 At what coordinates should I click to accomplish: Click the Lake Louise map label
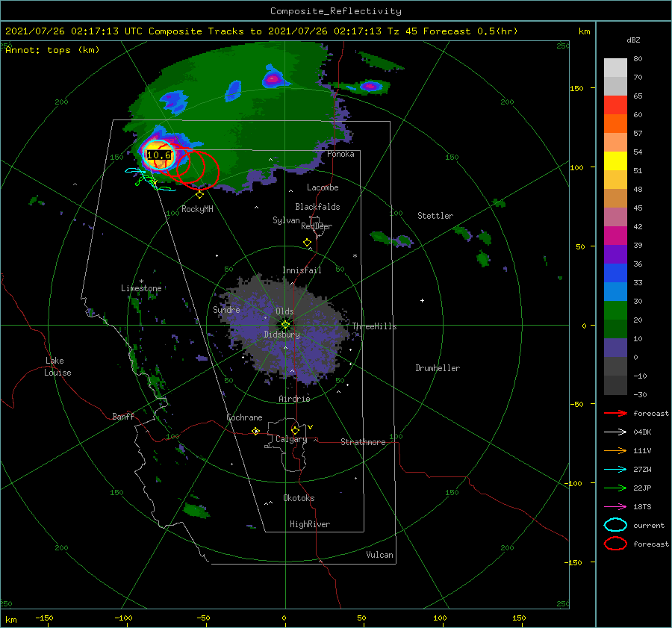(57, 367)
